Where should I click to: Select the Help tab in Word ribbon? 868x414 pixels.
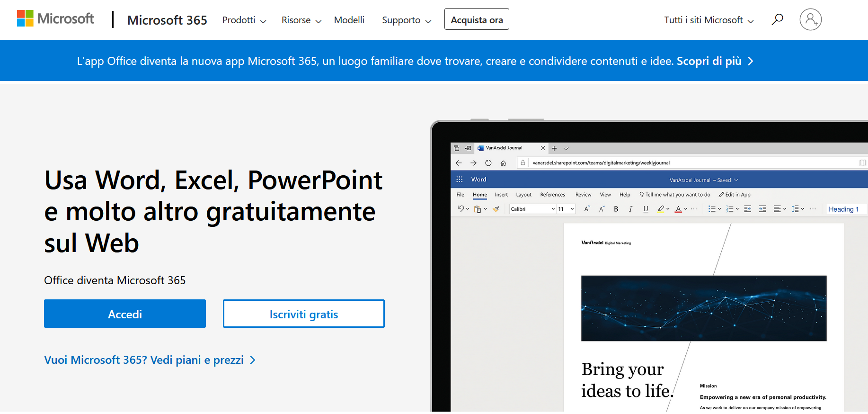click(625, 195)
